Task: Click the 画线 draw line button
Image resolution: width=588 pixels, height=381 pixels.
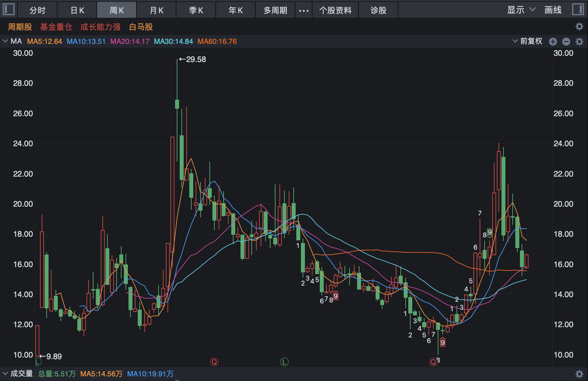Action: 553,10
